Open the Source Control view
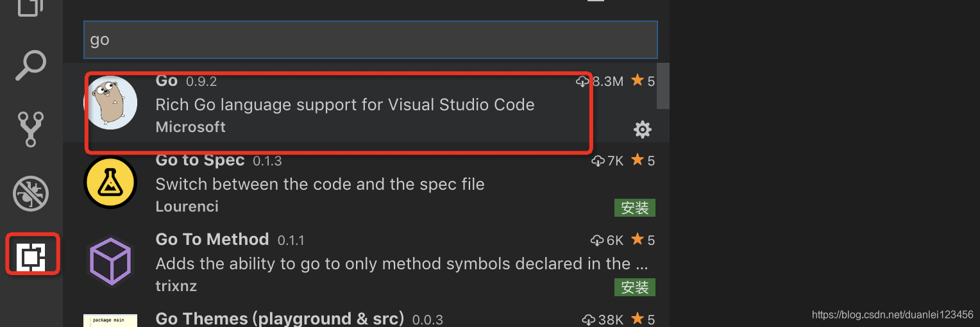Viewport: 980px width, 327px height. coord(31,129)
